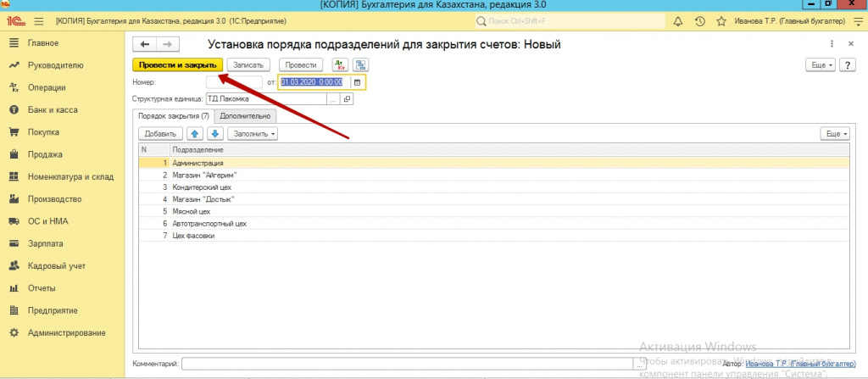868x379 pixels.
Task: Switch to the Дополнительно tab
Action: [245, 116]
